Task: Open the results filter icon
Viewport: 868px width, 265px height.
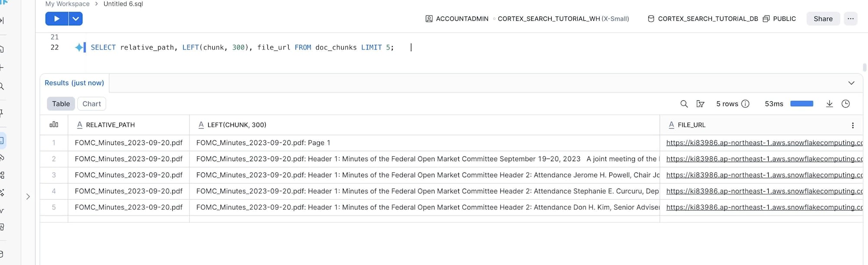Action: click(x=700, y=104)
